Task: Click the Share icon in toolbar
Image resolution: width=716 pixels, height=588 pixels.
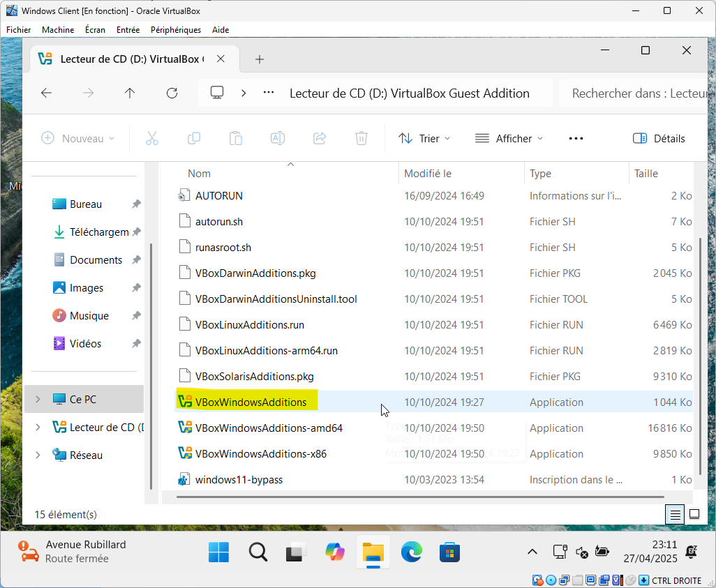Action: [320, 138]
